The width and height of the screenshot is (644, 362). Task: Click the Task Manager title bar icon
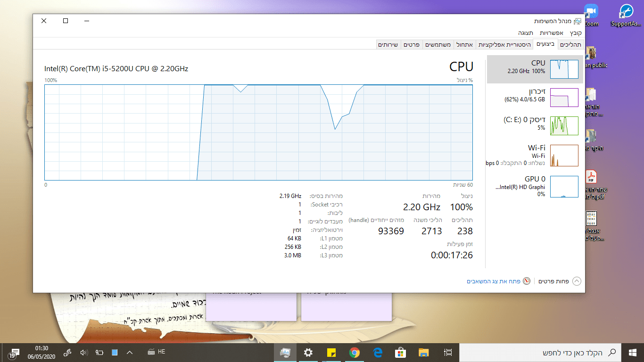[578, 21]
